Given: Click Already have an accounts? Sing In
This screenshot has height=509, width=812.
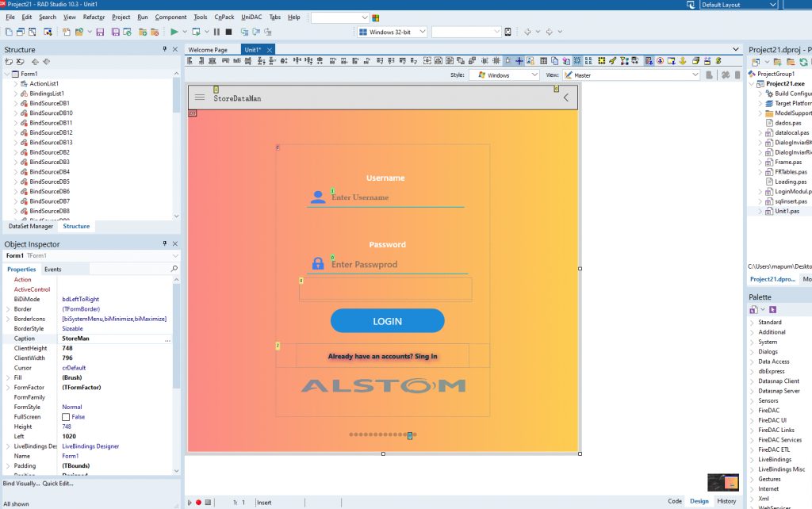Looking at the screenshot, I should click(383, 356).
